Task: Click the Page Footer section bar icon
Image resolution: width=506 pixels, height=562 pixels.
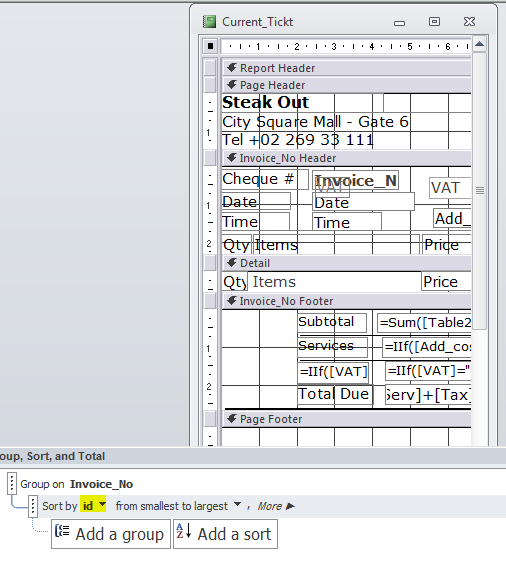Action: 232,419
